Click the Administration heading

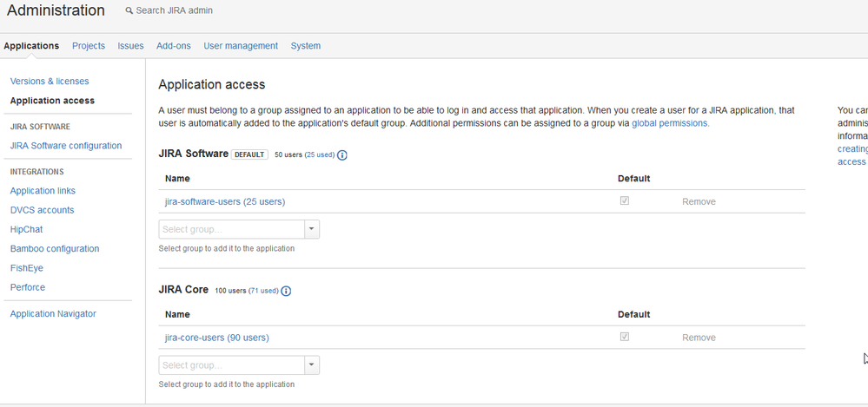coord(56,10)
